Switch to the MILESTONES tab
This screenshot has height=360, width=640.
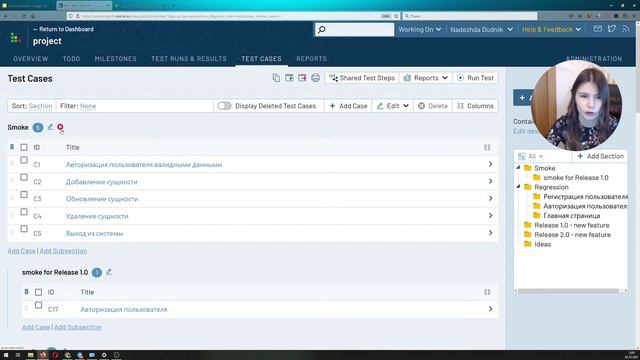pos(116,59)
